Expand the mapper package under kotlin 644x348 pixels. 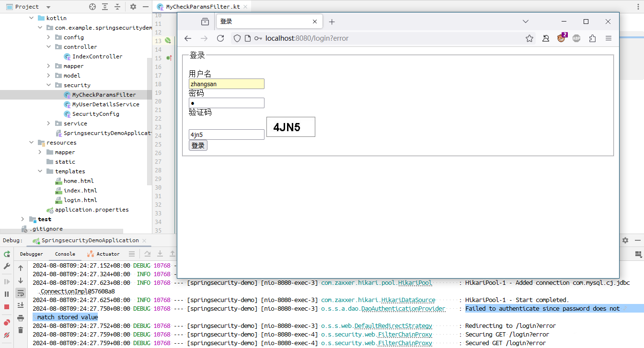[x=48, y=66]
